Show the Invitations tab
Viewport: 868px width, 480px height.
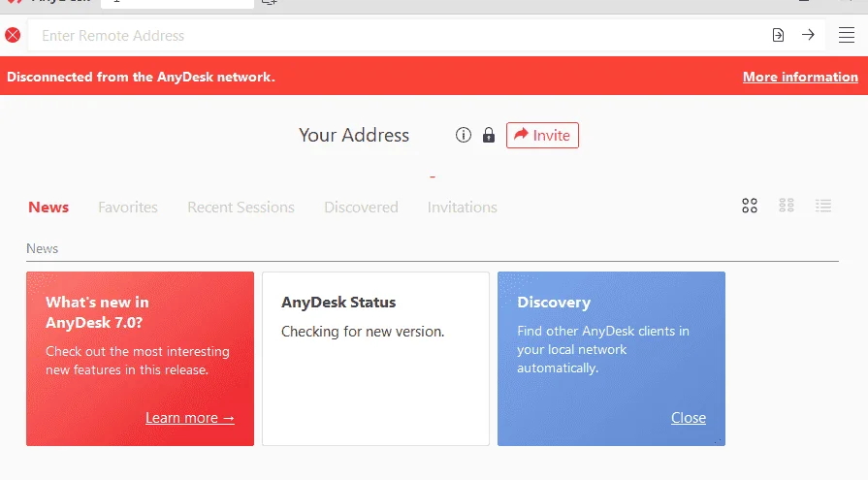(x=463, y=208)
